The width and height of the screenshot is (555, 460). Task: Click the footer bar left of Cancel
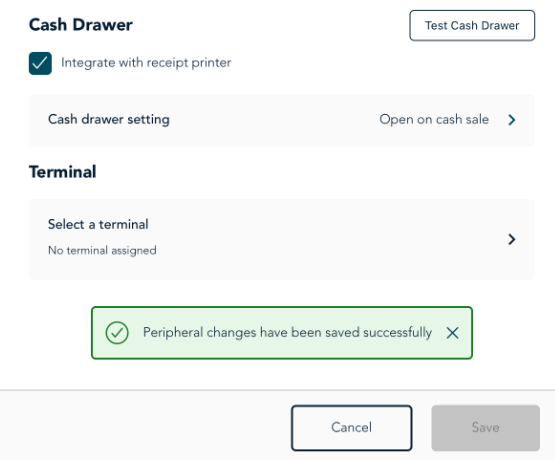coord(142,428)
